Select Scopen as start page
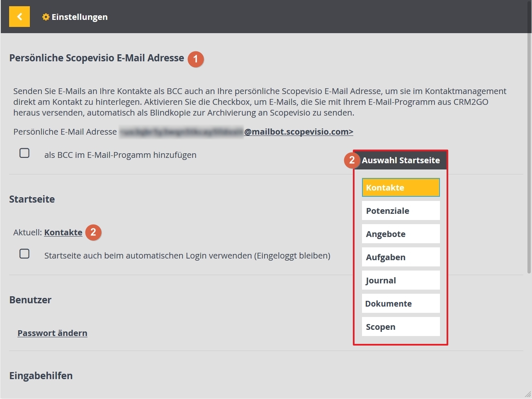Image resolution: width=532 pixels, height=399 pixels. click(x=401, y=326)
